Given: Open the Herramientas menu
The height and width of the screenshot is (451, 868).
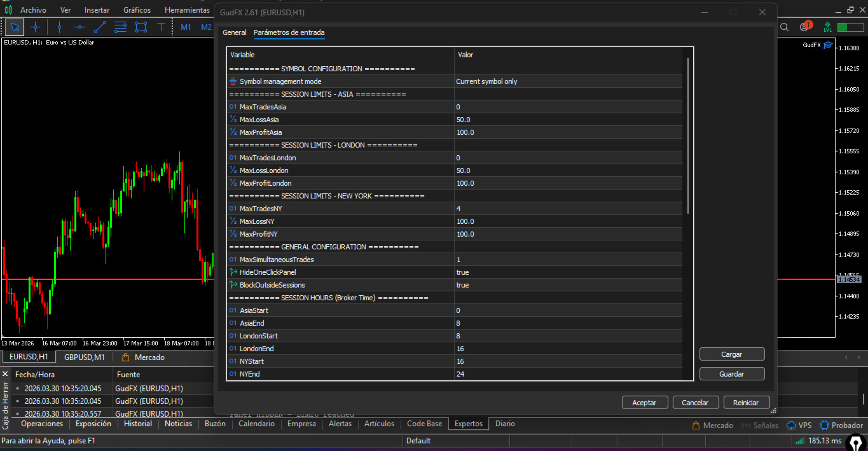Looking at the screenshot, I should [x=187, y=10].
